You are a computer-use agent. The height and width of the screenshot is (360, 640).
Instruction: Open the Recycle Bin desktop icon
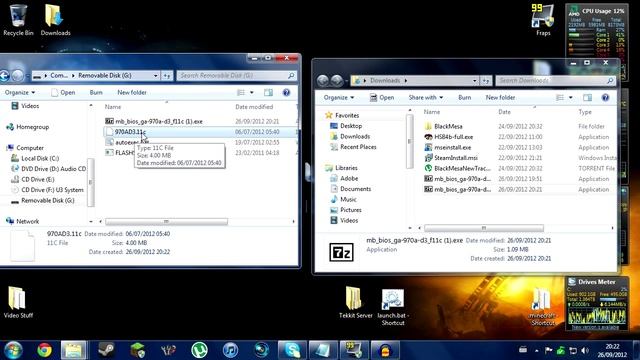coord(18,20)
